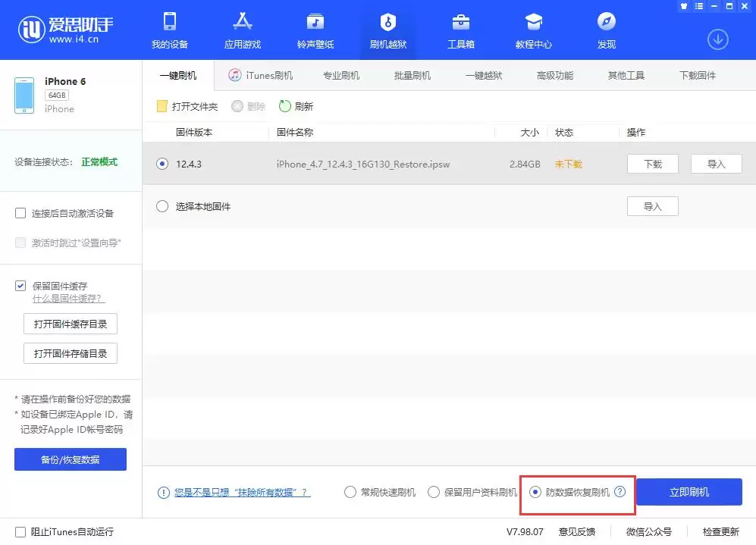The height and width of the screenshot is (545, 756).
Task: Click help question mark next to 防数据恢复刷机
Action: click(x=620, y=491)
